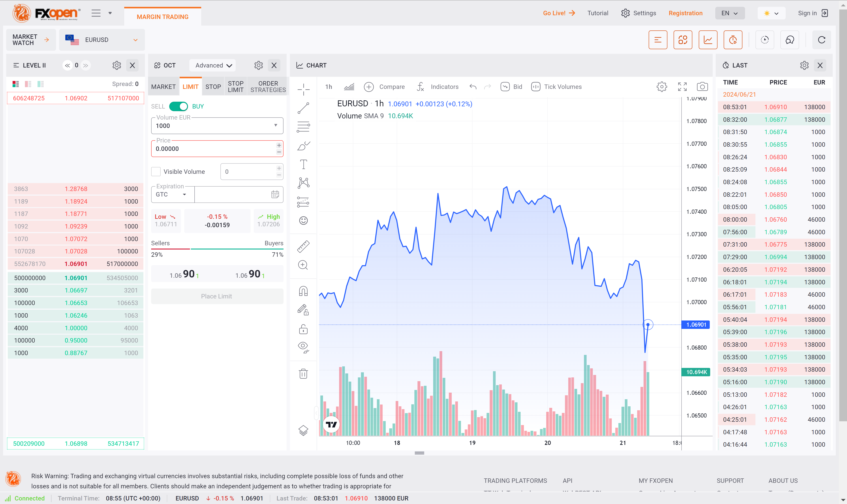
Task: Select the text annotation tool
Action: (x=303, y=164)
